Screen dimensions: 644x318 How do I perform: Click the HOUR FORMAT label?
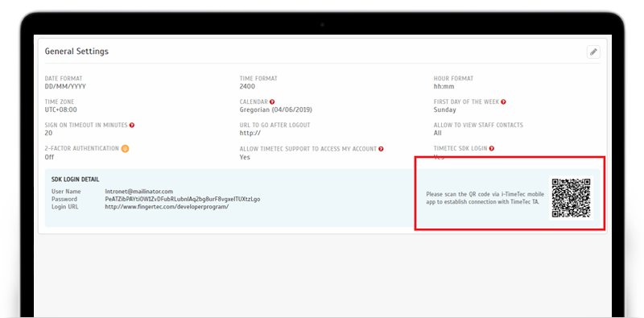pyautogui.click(x=453, y=78)
